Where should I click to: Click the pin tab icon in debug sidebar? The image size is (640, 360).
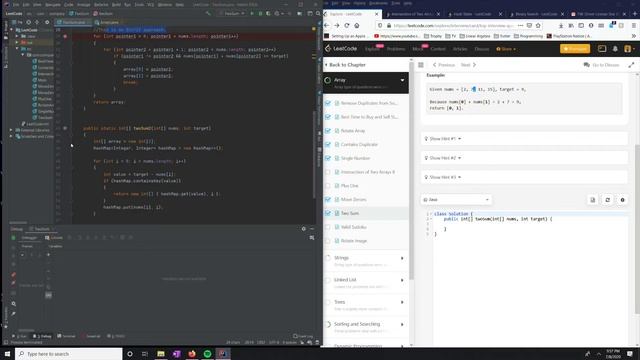click(x=13, y=313)
